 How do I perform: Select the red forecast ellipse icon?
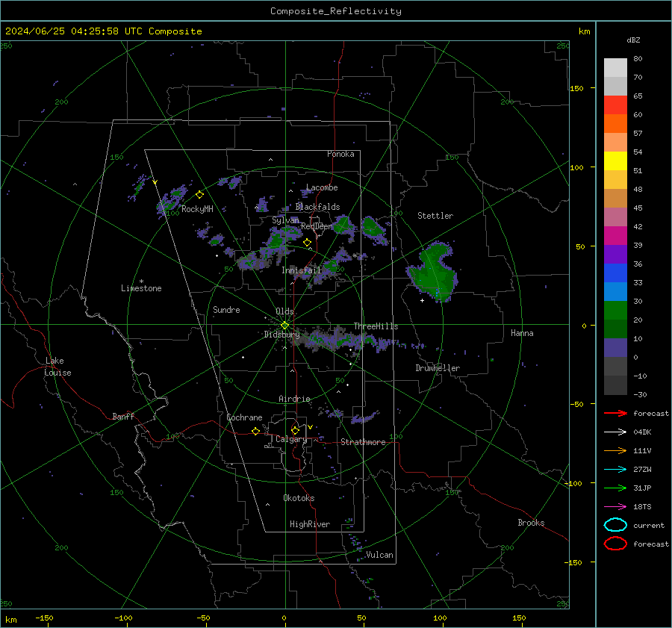click(615, 544)
